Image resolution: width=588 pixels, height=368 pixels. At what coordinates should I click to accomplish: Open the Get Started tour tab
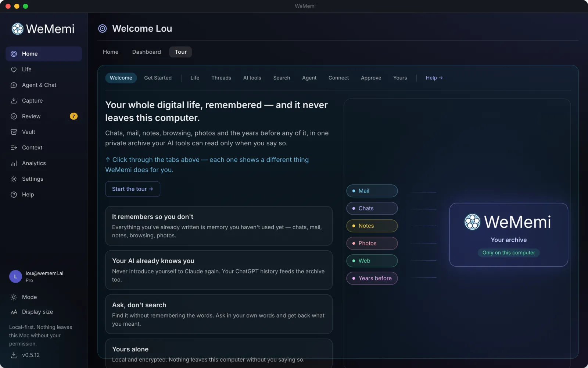[x=158, y=78]
